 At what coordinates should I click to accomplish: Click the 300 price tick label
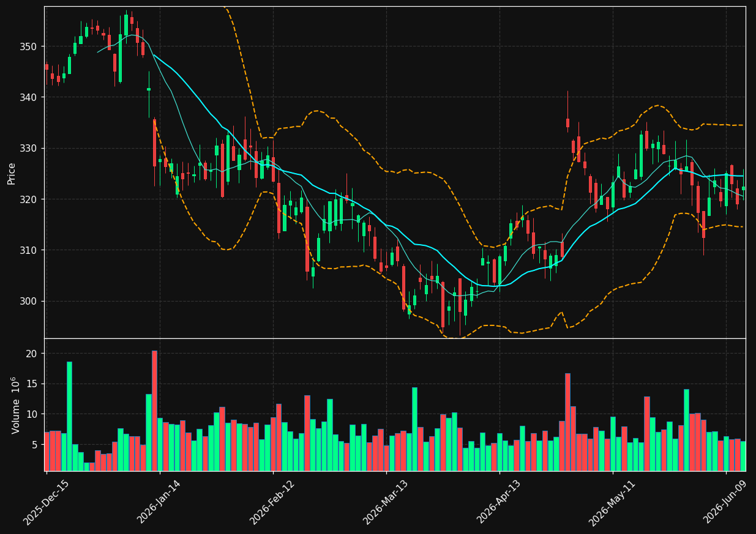(28, 301)
